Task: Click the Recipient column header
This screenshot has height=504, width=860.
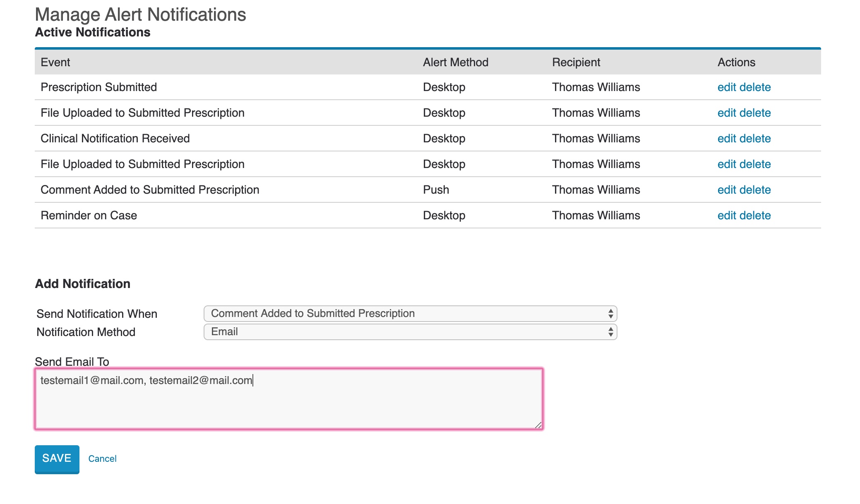Action: 576,62
